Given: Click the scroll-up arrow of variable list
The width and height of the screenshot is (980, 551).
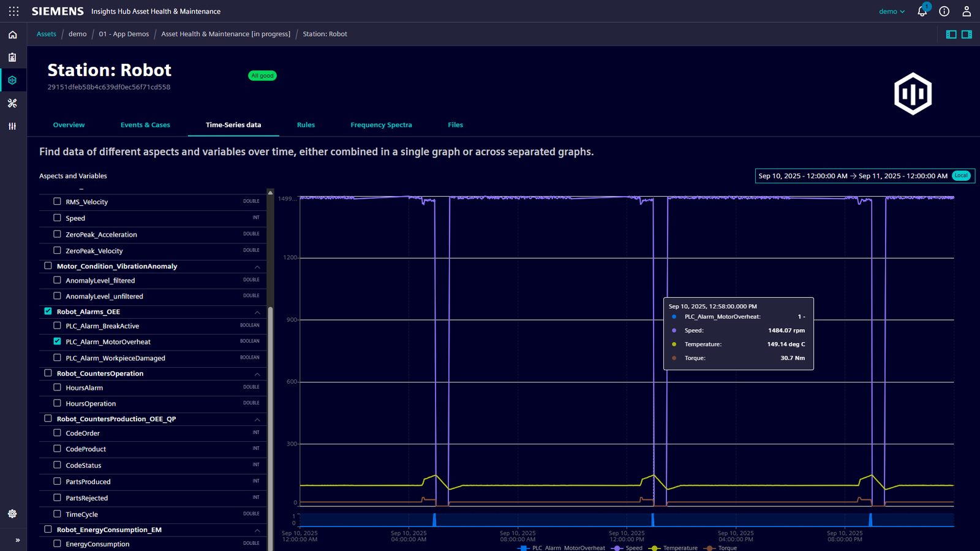Looking at the screenshot, I should [x=270, y=193].
